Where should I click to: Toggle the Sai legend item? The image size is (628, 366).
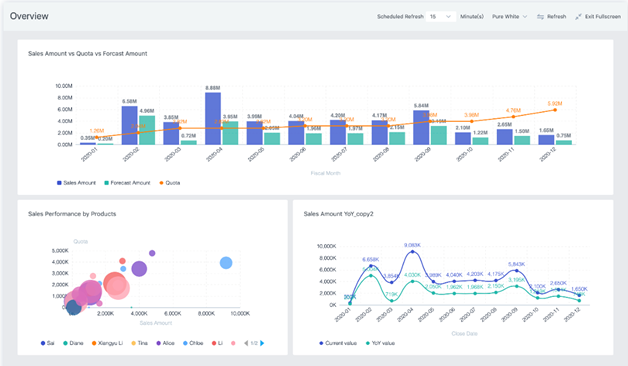coord(47,343)
